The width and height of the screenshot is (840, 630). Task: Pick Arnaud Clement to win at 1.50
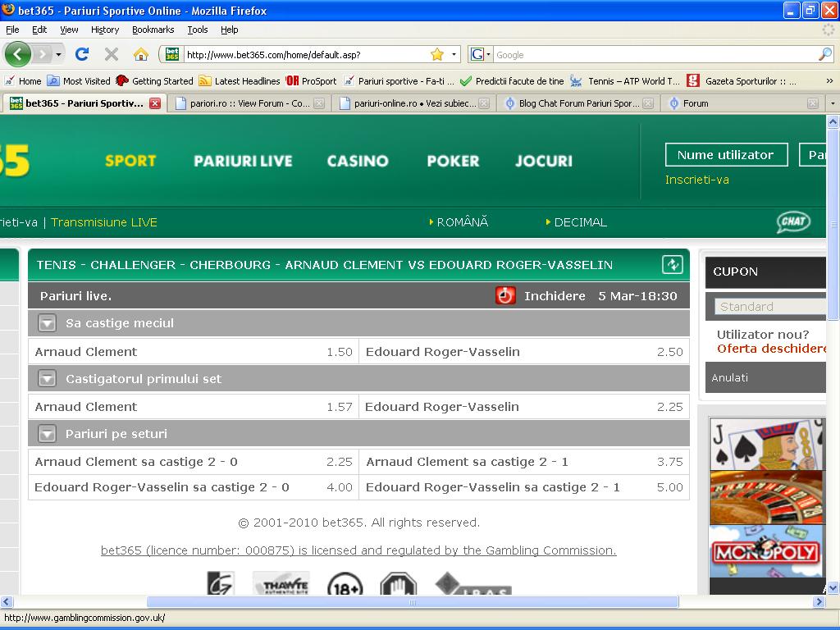tap(194, 352)
